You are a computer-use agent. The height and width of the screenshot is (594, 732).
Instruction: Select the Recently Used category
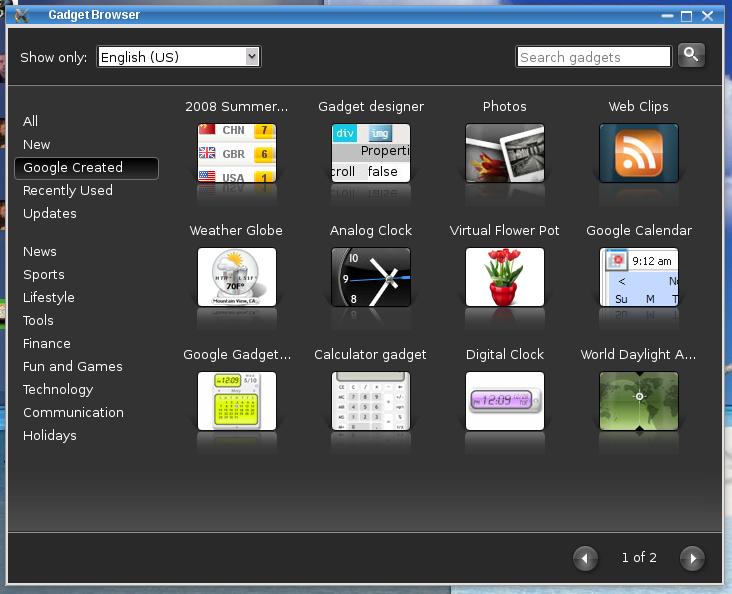[x=68, y=190]
